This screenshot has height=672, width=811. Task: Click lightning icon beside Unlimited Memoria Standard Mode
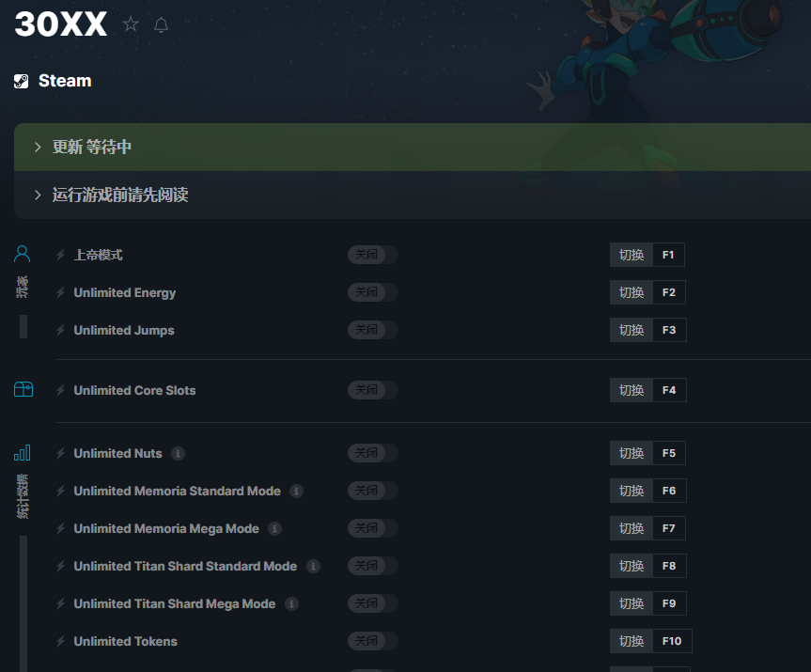60,491
